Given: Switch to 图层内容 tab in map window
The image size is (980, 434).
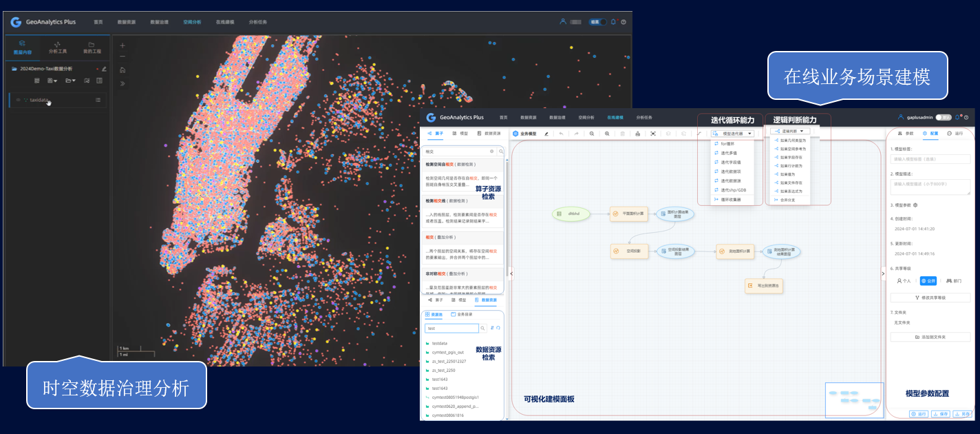Looking at the screenshot, I should point(23,48).
